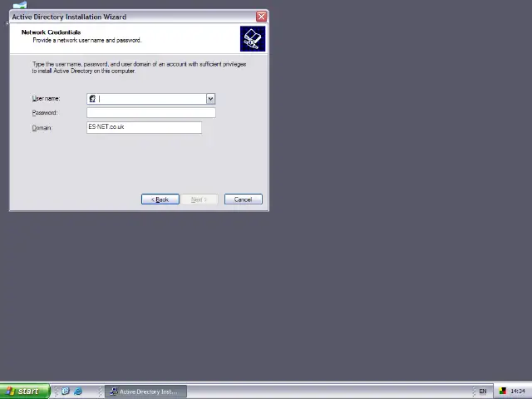Expand the User name dropdown arrow
The image size is (532, 399).
pos(210,99)
